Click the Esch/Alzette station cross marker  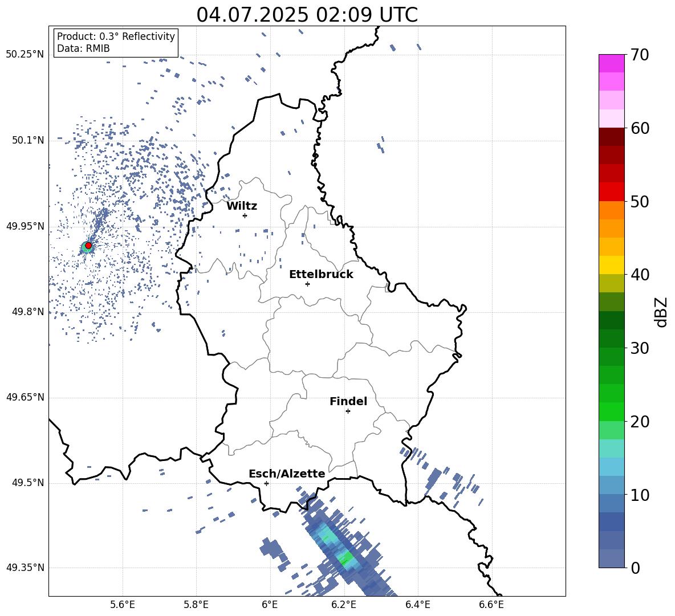266,483
